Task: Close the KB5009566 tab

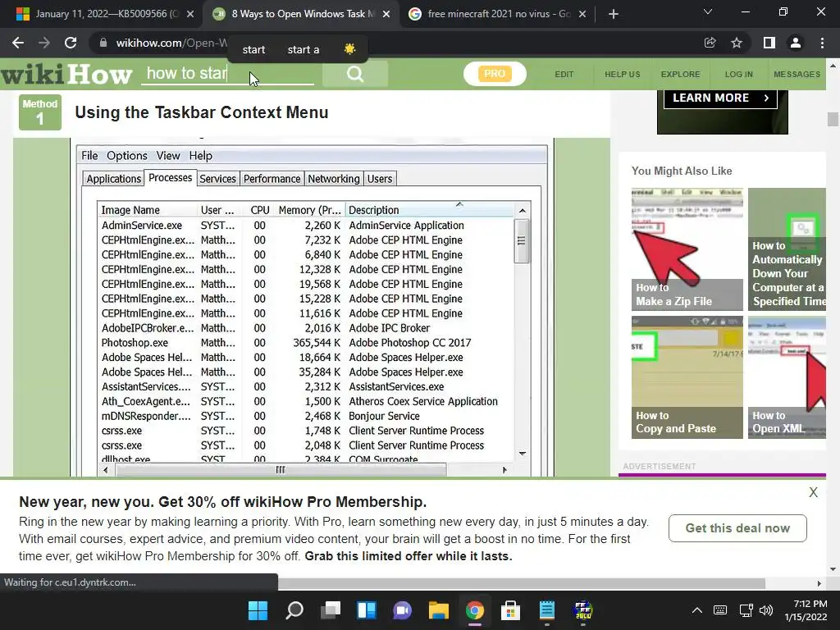Action: click(x=190, y=14)
